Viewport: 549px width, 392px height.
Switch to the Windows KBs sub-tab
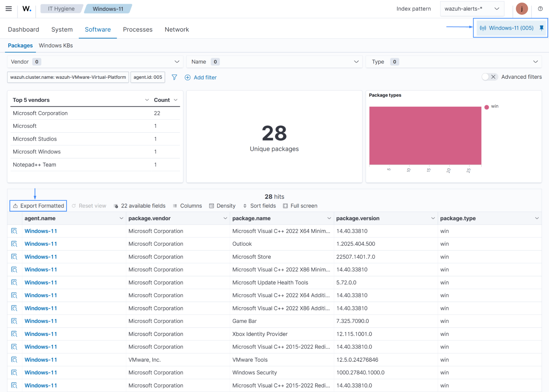[56, 46]
